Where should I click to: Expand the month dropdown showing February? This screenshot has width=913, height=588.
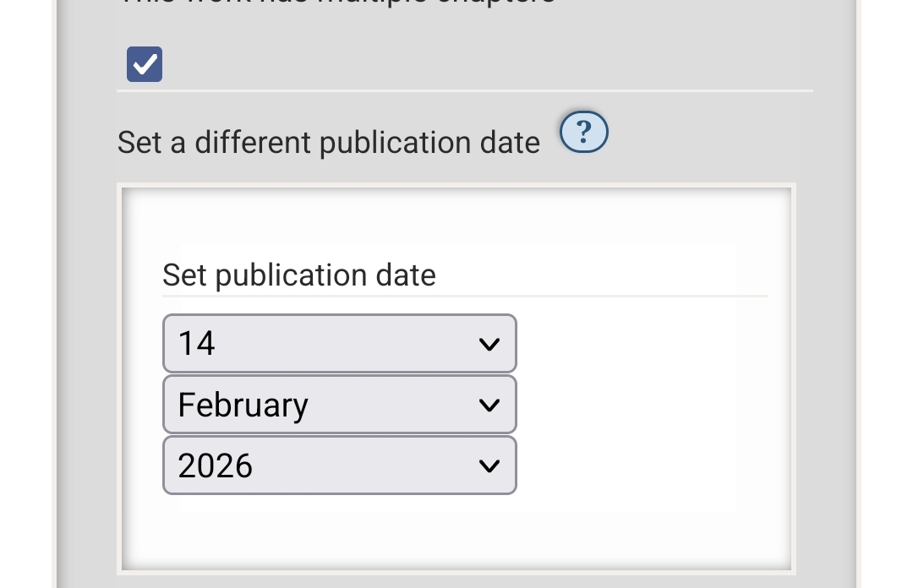pos(339,405)
